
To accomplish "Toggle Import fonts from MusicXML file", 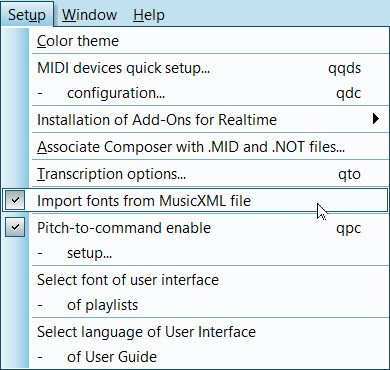I will (195, 200).
